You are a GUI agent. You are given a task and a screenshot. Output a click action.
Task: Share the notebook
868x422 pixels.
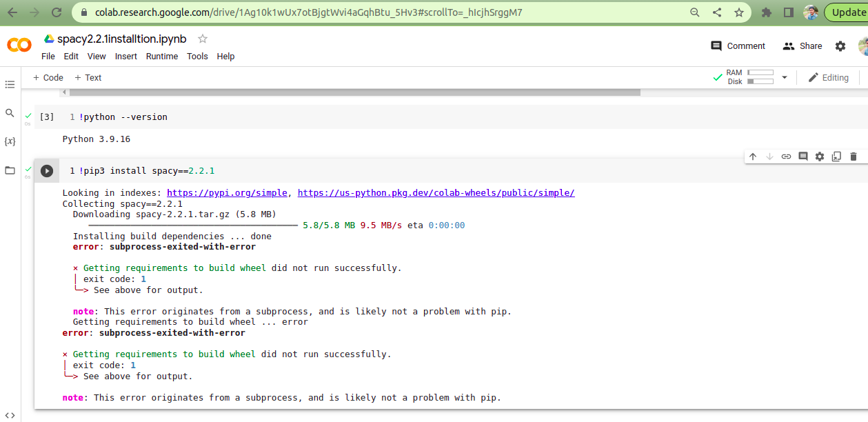(x=803, y=46)
